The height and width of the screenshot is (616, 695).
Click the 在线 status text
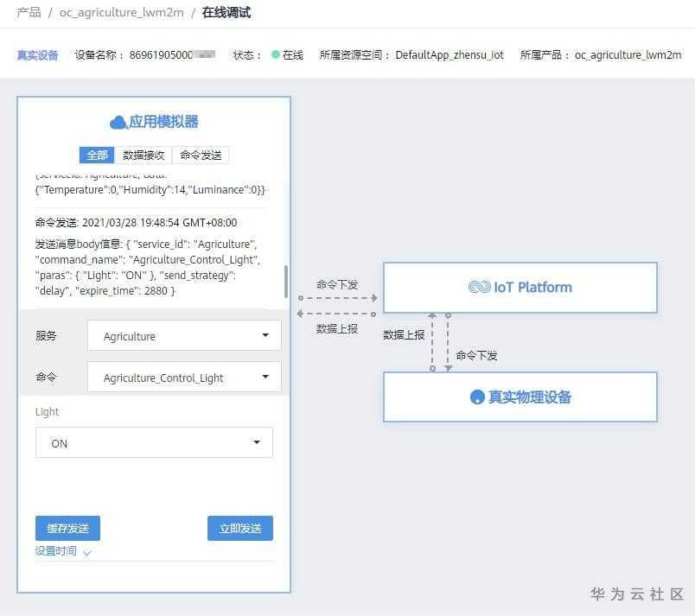point(293,55)
